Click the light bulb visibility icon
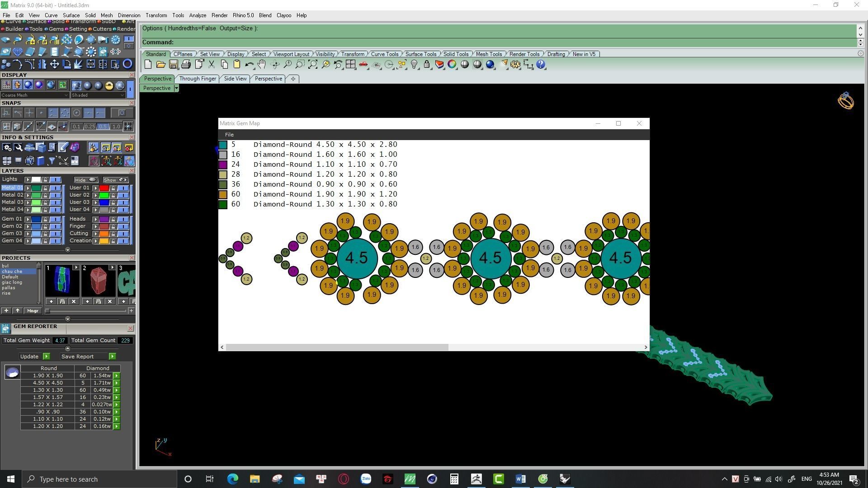Viewport: 868px width, 488px height. pos(414,65)
